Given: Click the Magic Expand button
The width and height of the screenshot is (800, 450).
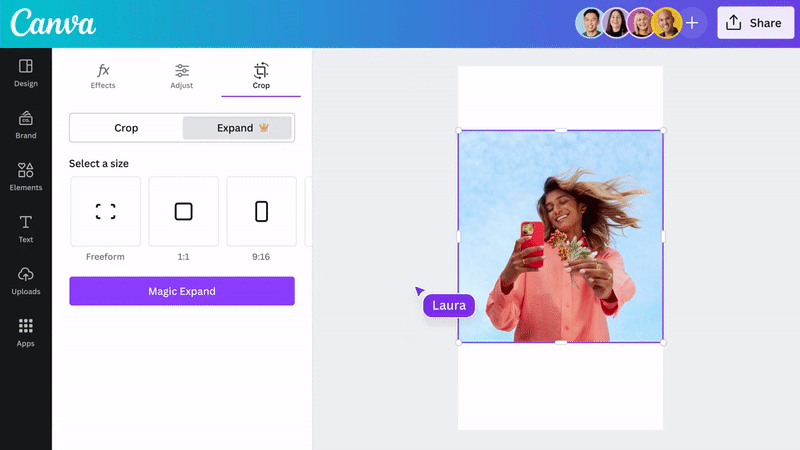Looking at the screenshot, I should 182,291.
